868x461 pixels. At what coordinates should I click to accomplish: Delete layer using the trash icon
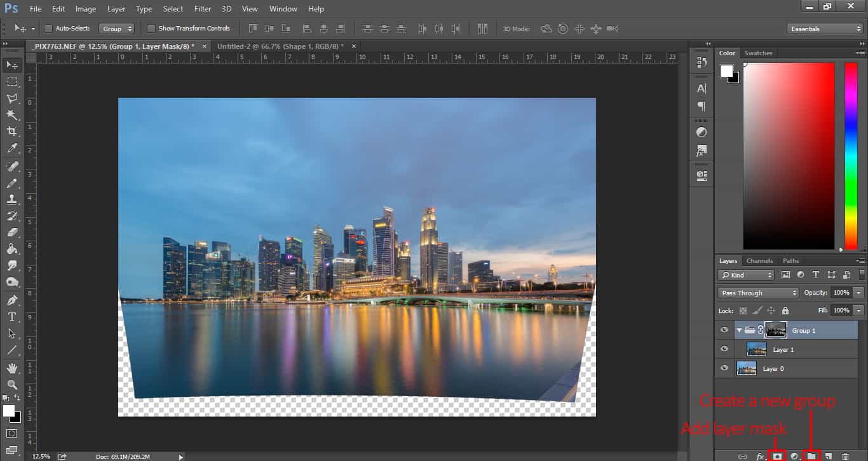pos(845,456)
